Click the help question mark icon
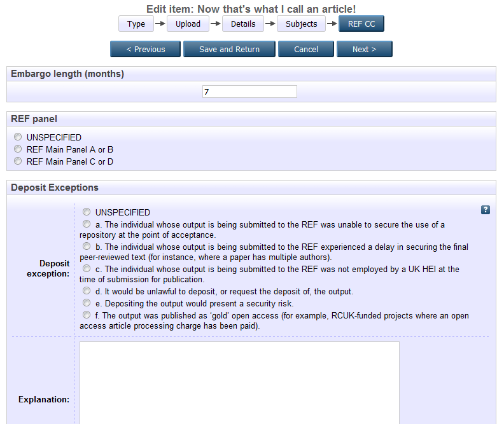 tap(486, 210)
